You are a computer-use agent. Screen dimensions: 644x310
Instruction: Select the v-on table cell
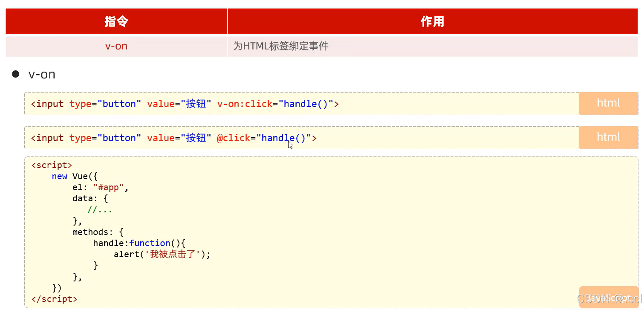click(116, 46)
